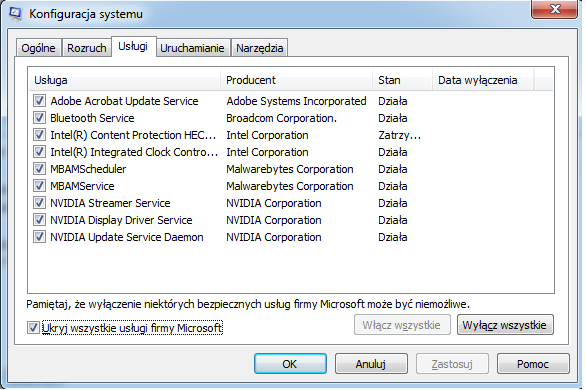586x390 pixels.
Task: Close the Konfiguracja systemu window
Action: pos(555,8)
